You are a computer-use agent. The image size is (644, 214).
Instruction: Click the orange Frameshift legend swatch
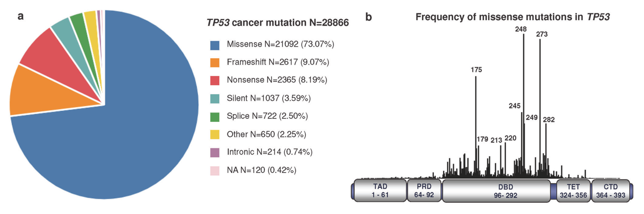click(x=215, y=63)
